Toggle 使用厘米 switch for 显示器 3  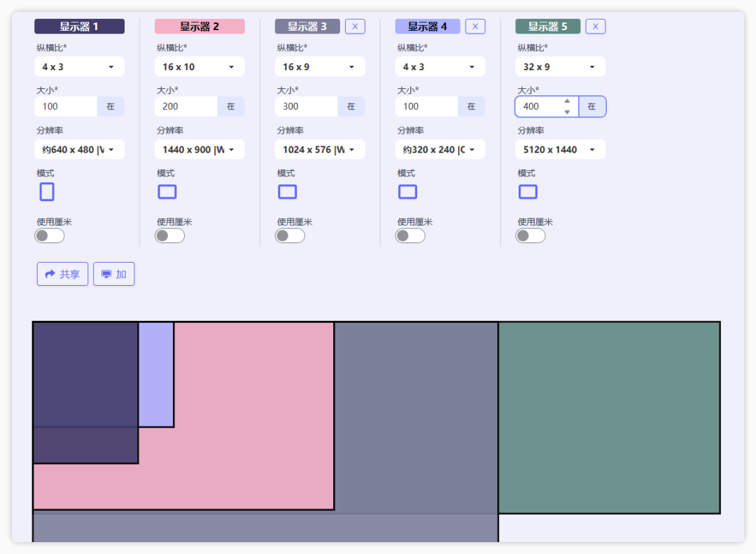(290, 236)
